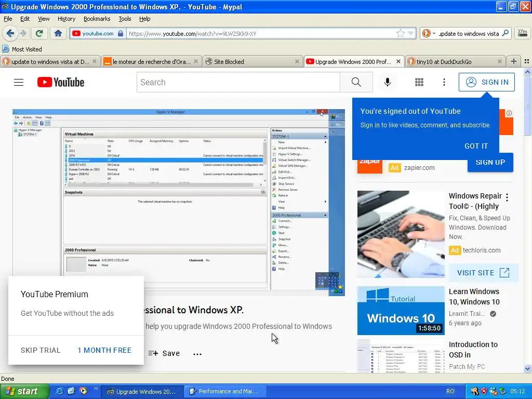Screen dimensions: 532x399
Task: Click the SIGN IN button
Action: [x=486, y=82]
